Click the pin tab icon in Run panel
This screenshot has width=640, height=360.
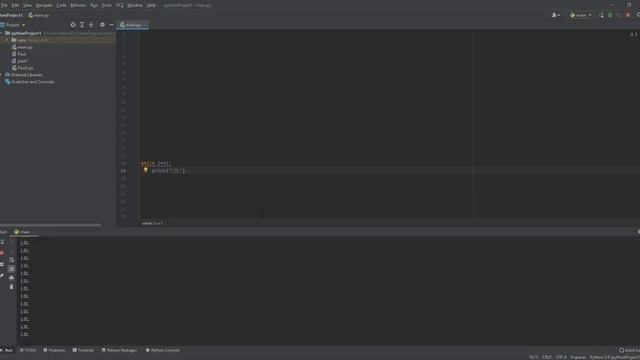click(x=2, y=276)
